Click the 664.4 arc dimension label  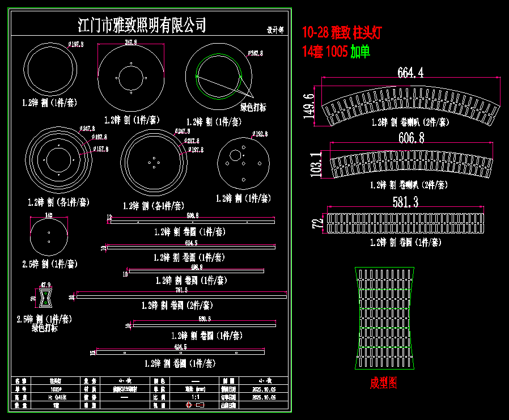pyautogui.click(x=410, y=73)
